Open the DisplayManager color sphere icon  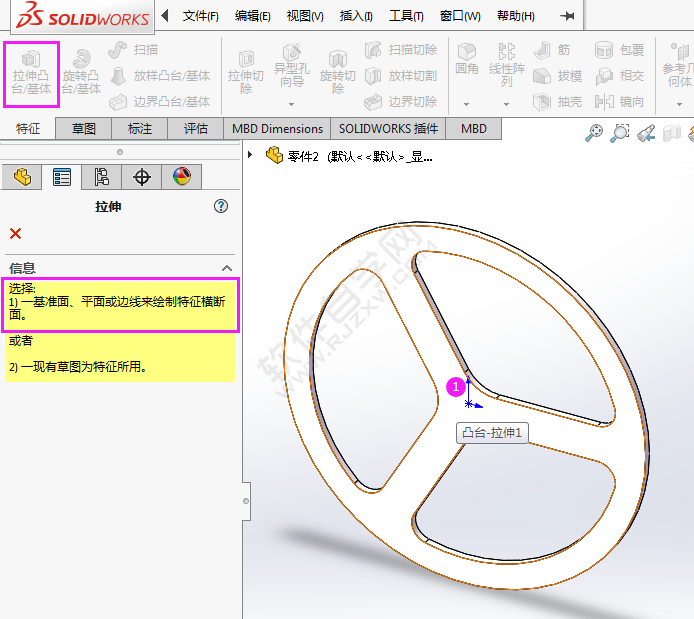point(181,177)
